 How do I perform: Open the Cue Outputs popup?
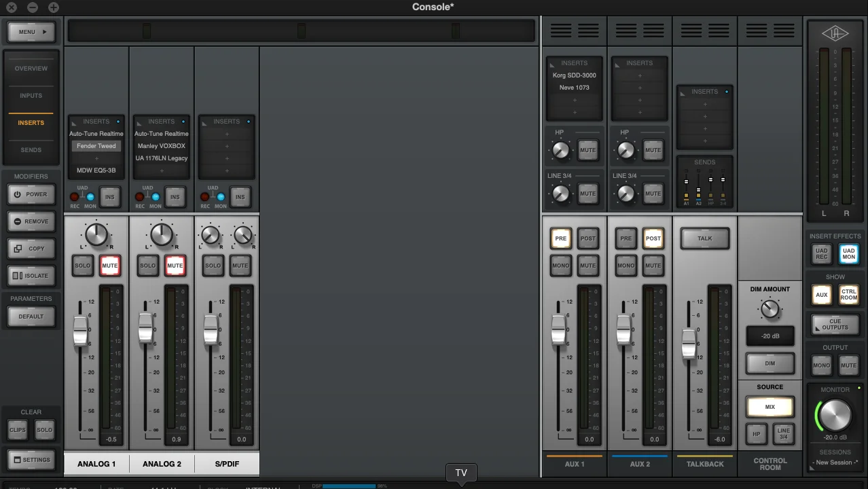coord(835,325)
